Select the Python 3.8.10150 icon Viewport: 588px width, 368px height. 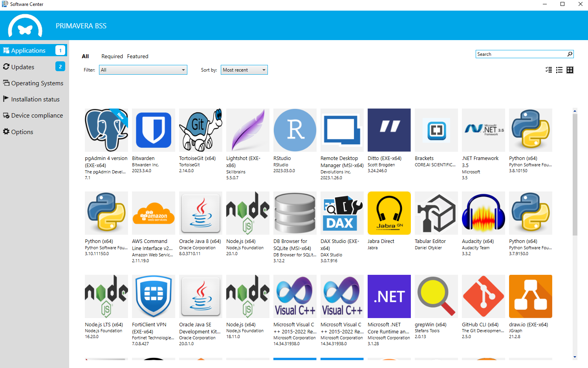pyautogui.click(x=531, y=130)
